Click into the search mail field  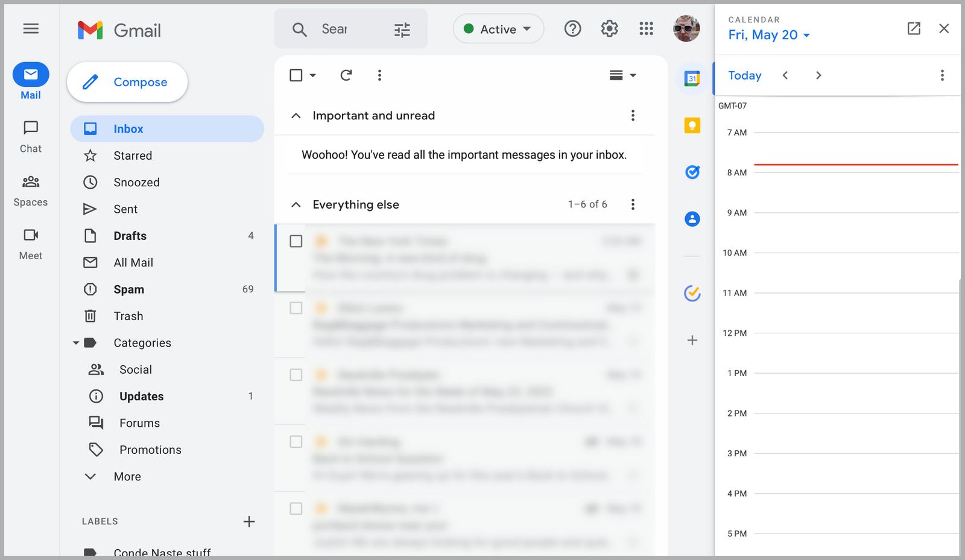coord(350,29)
